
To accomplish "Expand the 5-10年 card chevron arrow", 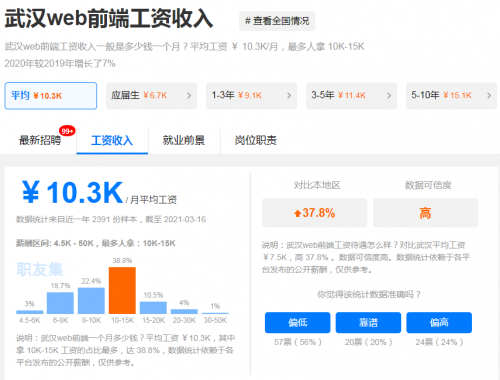I will [489, 96].
